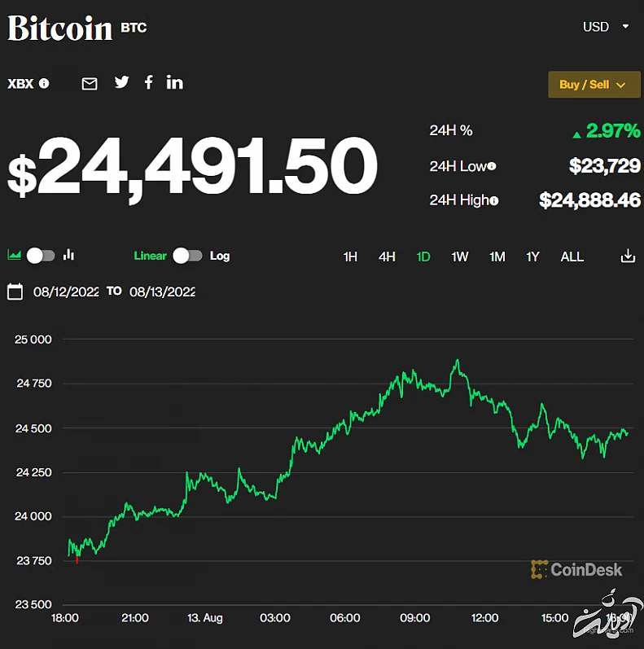This screenshot has height=649, width=644.
Task: Share on Facebook icon
Action: [x=148, y=82]
